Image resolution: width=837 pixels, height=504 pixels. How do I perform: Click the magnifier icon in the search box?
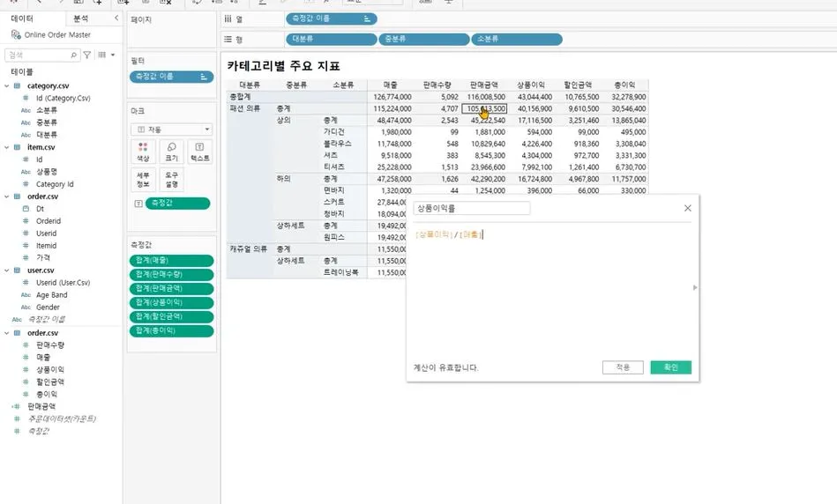tap(74, 55)
